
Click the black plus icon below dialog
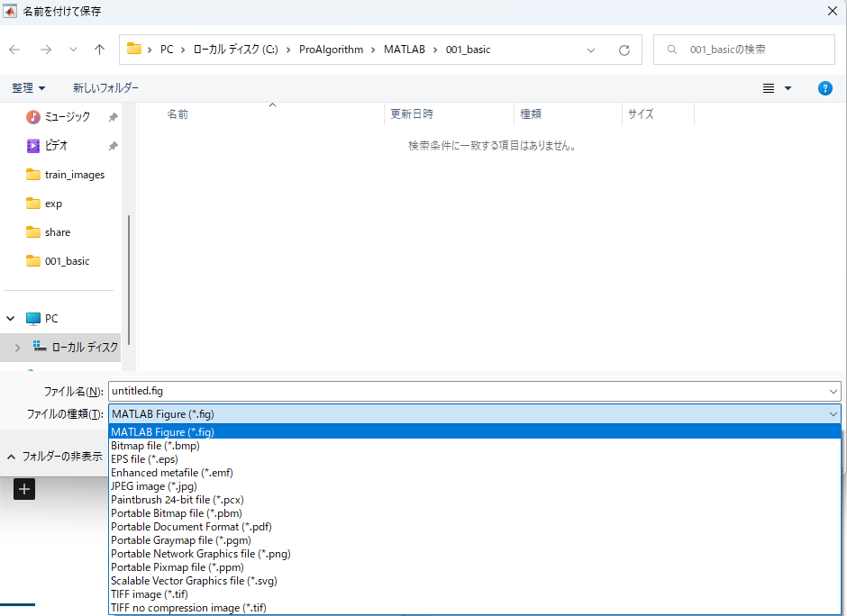24,489
